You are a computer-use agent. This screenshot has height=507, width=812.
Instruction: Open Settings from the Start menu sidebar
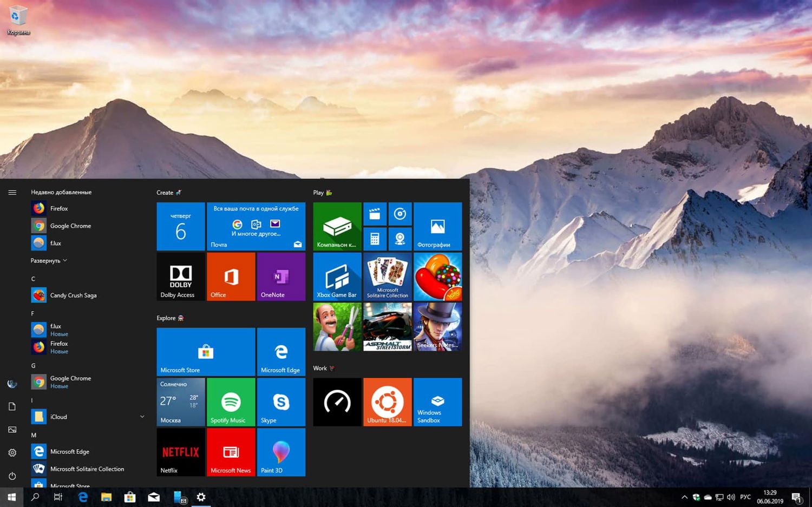point(12,452)
